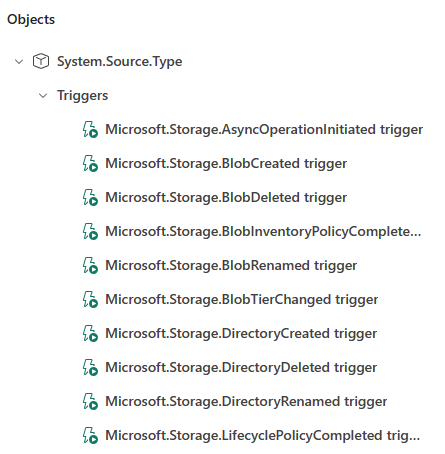Select Microsoft.Storage.DirectoryRenamed trigger text
The width and height of the screenshot is (445, 454).
246,402
